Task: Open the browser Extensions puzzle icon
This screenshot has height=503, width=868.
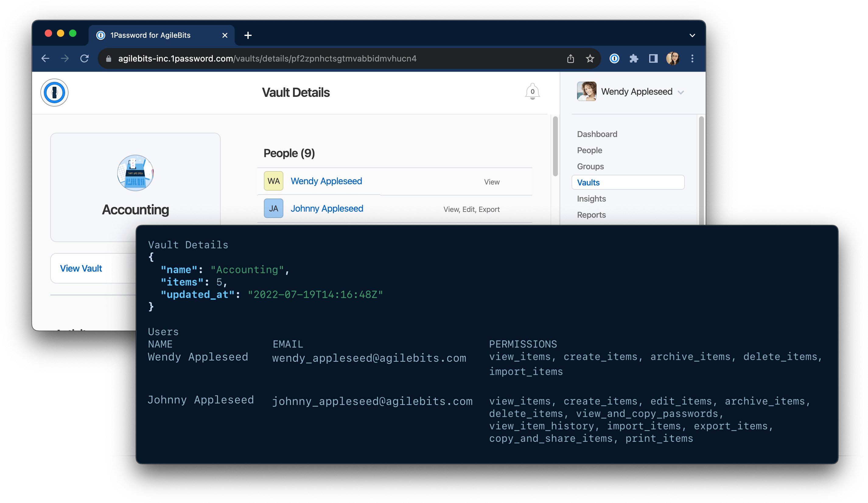Action: (x=634, y=58)
